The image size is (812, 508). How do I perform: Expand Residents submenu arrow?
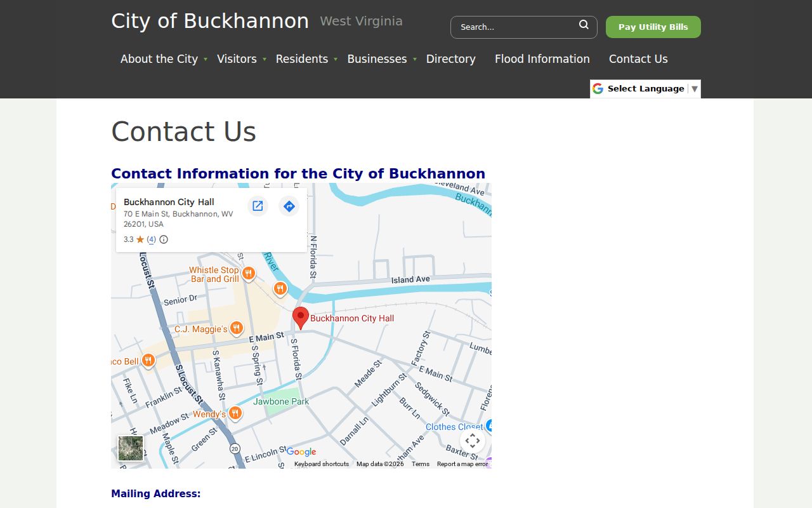[x=336, y=59]
